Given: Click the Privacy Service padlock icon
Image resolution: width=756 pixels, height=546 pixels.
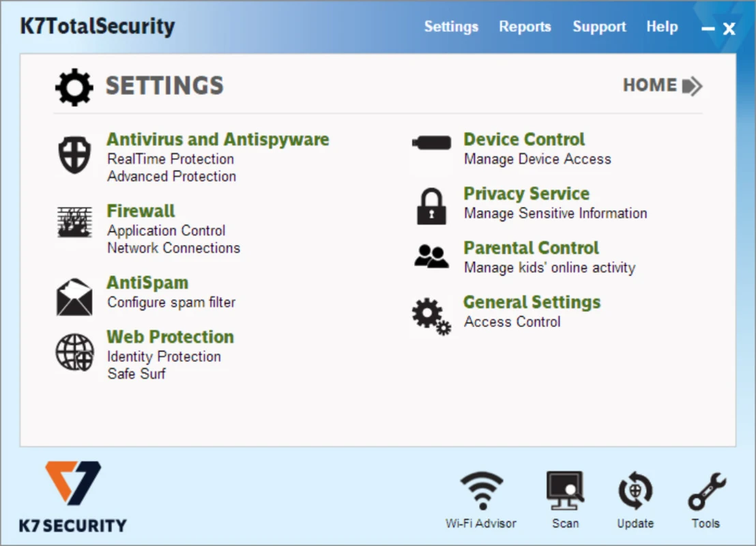Looking at the screenshot, I should click(x=431, y=206).
